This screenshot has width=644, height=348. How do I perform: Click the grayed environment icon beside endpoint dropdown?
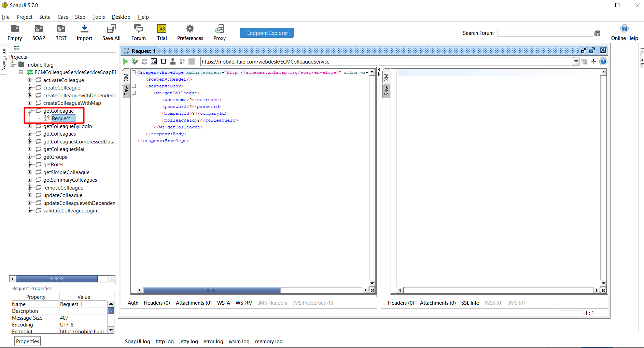(x=585, y=61)
